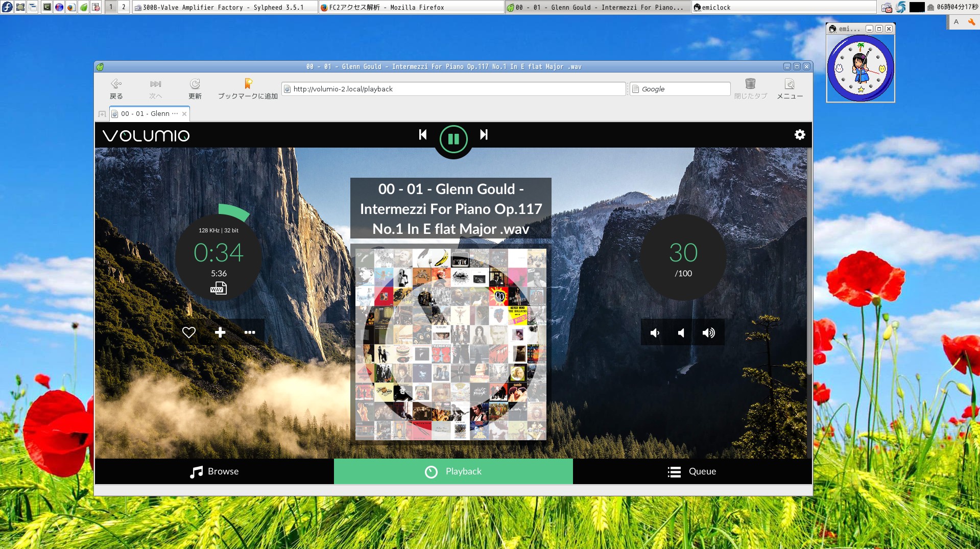Screen dimensions: 980x549
Task: Pause the current track playback
Action: (453, 139)
